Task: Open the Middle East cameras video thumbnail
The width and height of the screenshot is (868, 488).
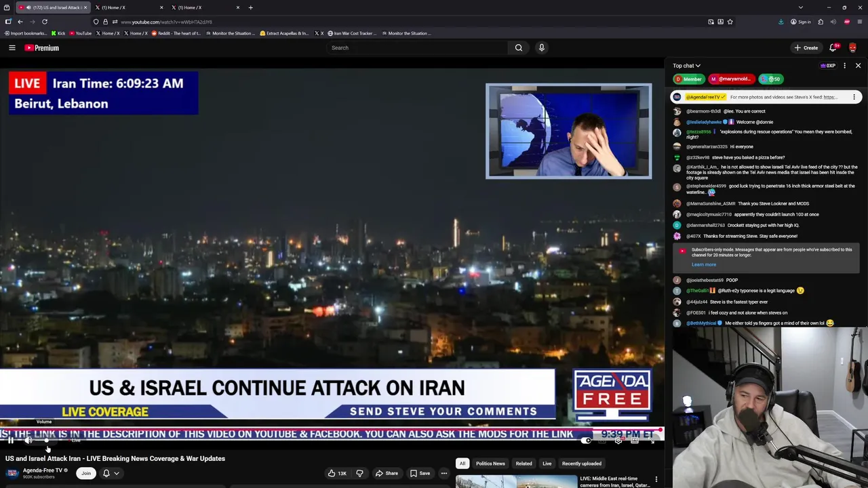Action: coord(516,482)
